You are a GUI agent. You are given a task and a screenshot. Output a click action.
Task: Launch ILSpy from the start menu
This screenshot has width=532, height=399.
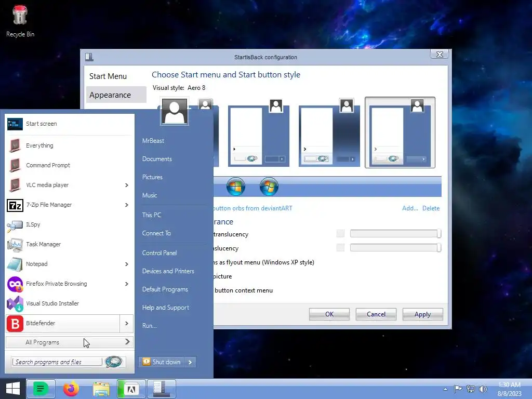[69, 224]
